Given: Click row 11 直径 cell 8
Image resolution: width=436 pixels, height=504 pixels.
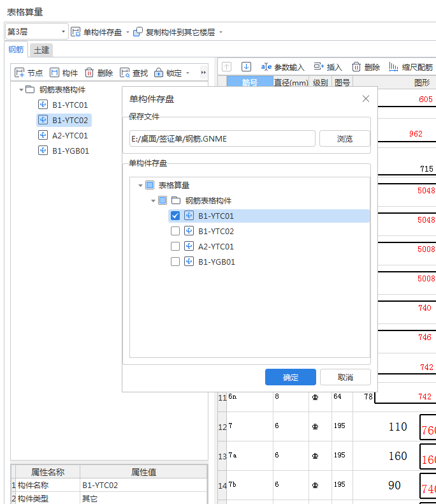Looking at the screenshot, I should pos(291,402).
